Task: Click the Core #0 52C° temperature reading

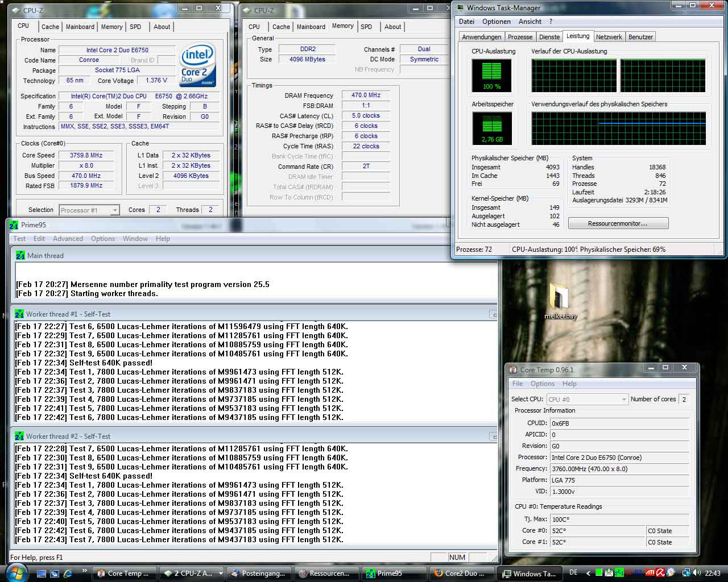Action: coord(597,531)
